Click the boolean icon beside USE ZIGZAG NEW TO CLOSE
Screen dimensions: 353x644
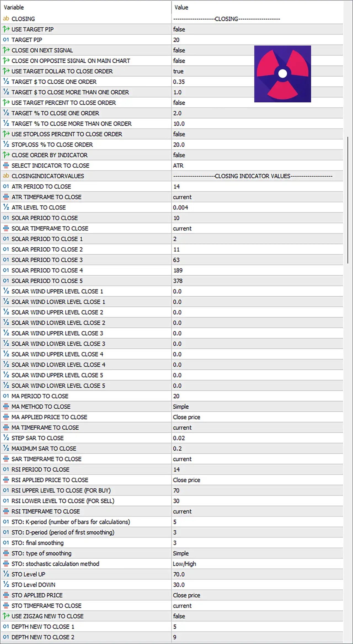(6, 616)
